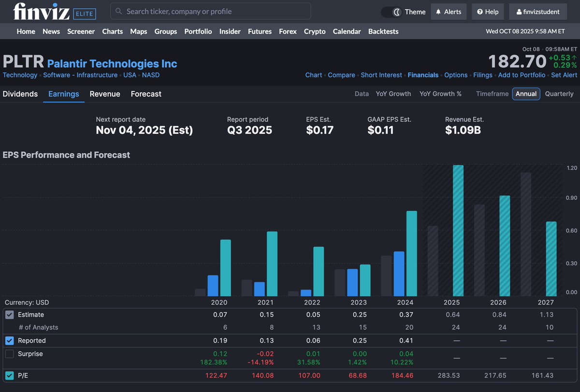580x392 pixels.
Task: Open the Futures page
Action: [x=260, y=31]
